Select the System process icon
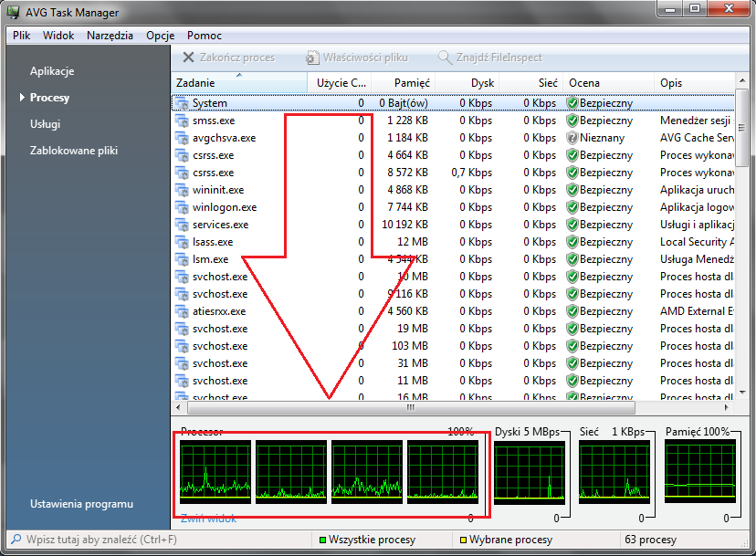This screenshot has height=556, width=756. tap(182, 103)
